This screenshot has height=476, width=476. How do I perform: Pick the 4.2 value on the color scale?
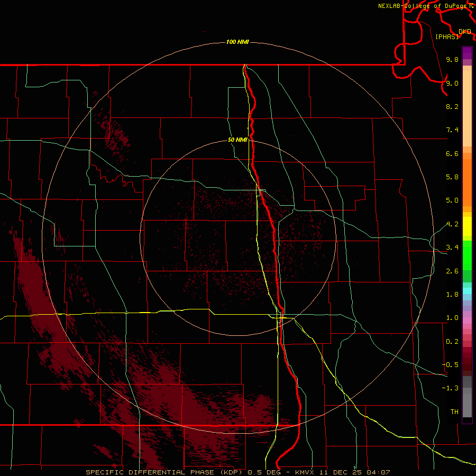pyautogui.click(x=452, y=224)
